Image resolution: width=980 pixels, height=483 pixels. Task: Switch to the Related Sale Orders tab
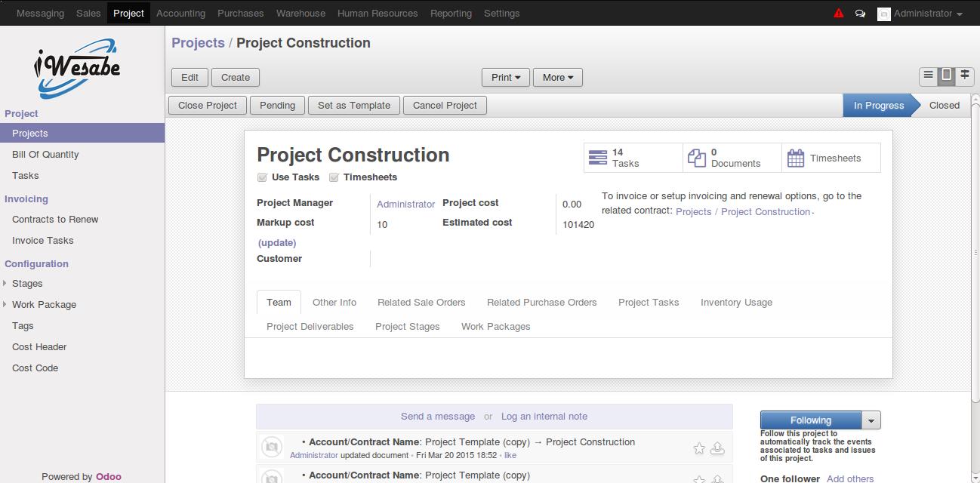pos(421,302)
